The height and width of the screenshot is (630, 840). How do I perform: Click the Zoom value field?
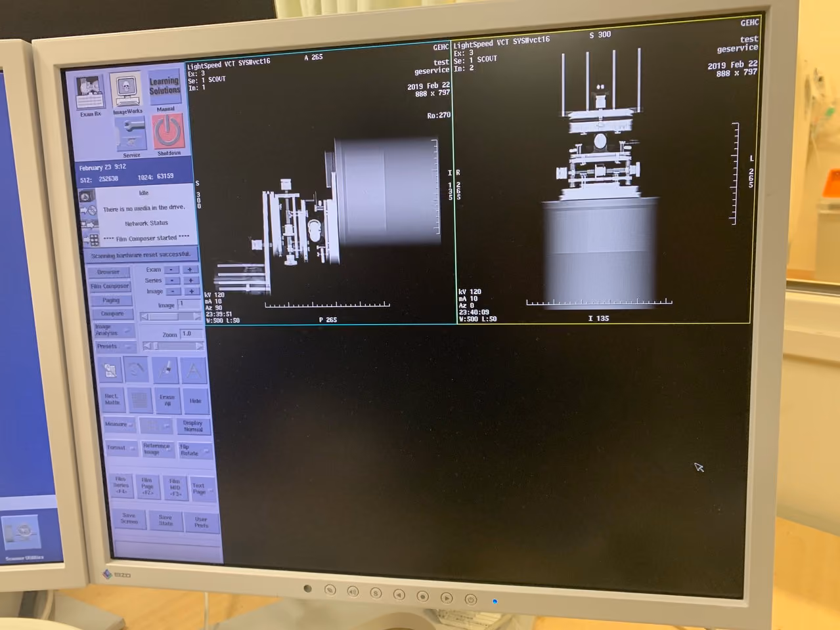[192, 333]
